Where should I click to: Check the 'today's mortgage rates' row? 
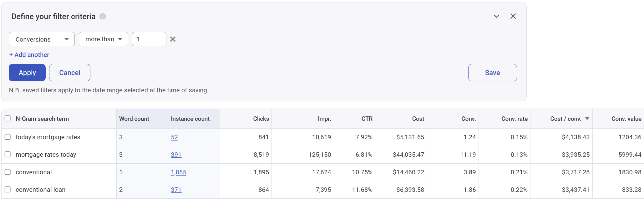tap(8, 137)
